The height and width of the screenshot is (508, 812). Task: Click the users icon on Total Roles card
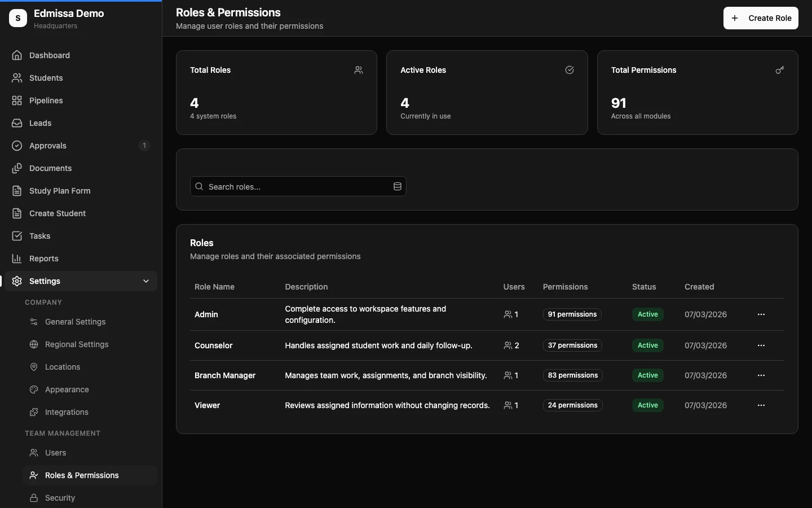(x=359, y=70)
